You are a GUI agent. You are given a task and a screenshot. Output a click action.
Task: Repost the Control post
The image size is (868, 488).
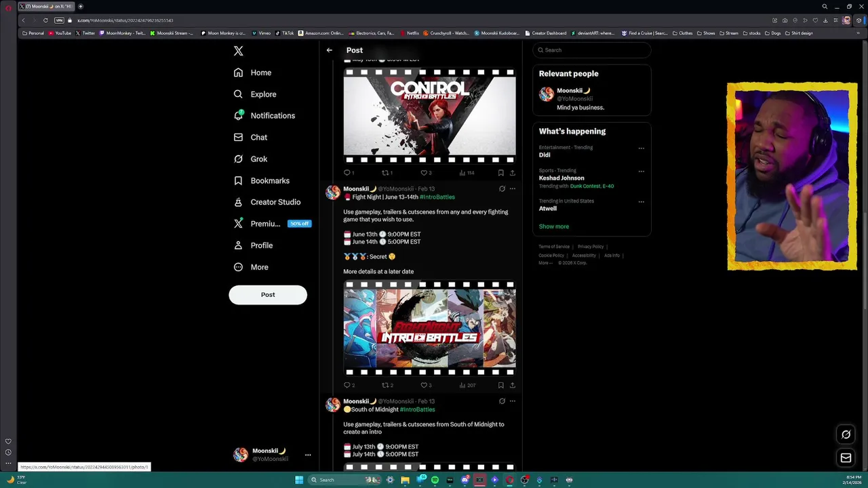387,173
